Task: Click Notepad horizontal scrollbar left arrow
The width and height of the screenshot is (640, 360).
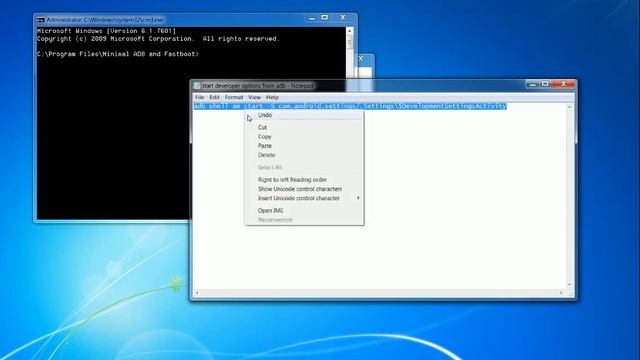Action: point(197,293)
